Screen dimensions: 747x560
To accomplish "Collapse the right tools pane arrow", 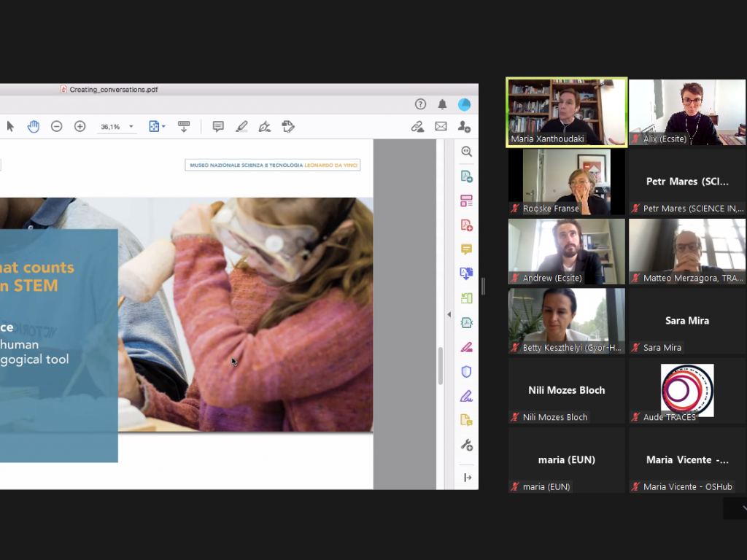I will tap(449, 314).
